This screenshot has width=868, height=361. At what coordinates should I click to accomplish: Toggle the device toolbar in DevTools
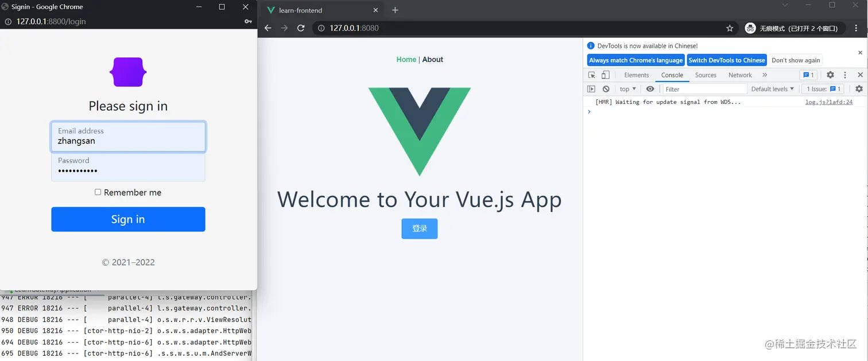click(x=605, y=75)
